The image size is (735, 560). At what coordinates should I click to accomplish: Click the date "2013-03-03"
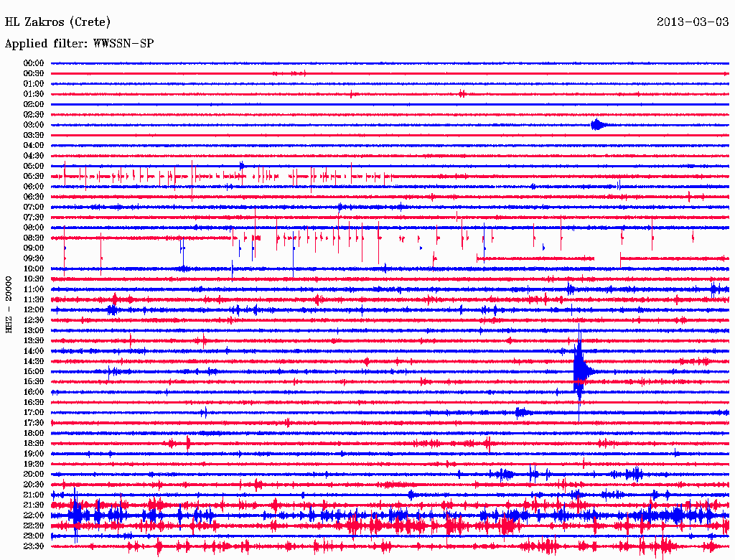tap(693, 22)
